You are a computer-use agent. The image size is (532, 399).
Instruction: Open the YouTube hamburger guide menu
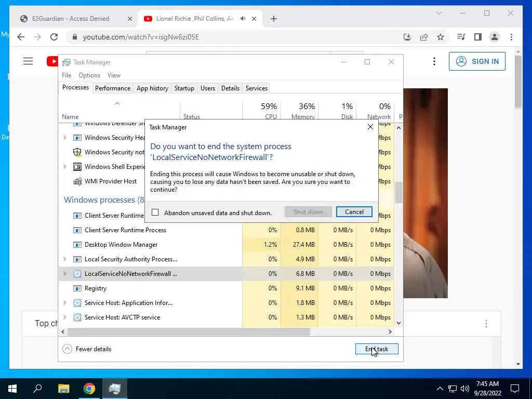coord(28,61)
